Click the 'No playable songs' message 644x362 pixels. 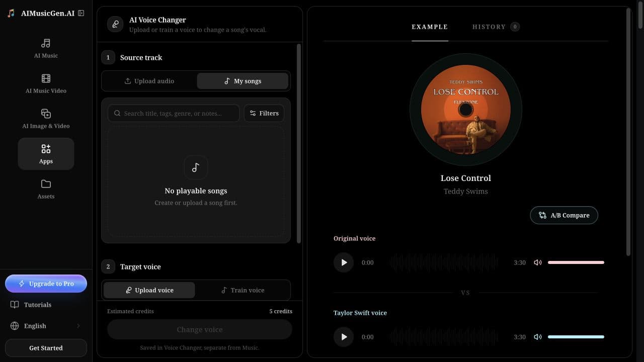[196, 191]
